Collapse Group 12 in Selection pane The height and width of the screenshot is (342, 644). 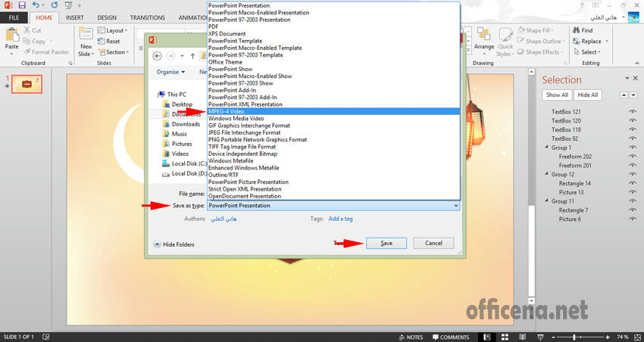(547, 174)
